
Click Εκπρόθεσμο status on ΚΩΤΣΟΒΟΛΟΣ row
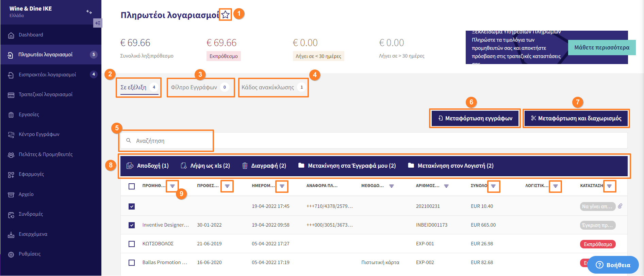pyautogui.click(x=598, y=244)
